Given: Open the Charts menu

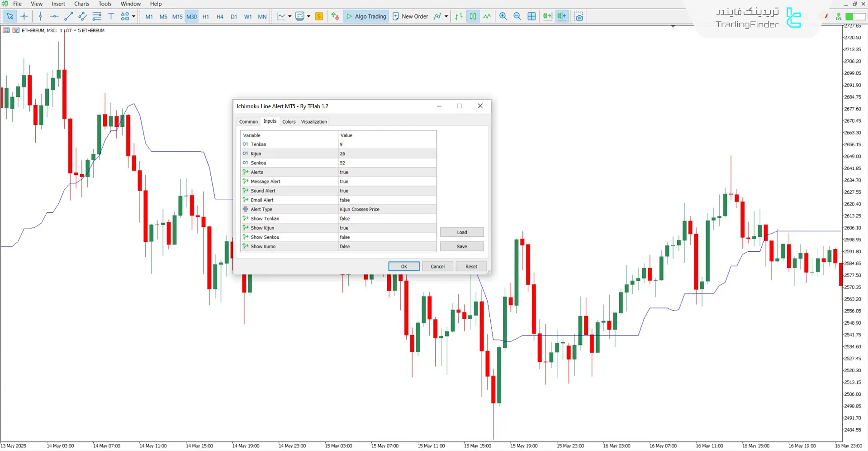Looking at the screenshot, I should coord(81,4).
